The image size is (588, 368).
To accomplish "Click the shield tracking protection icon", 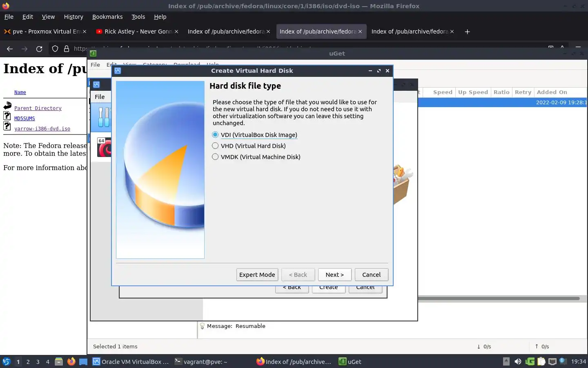I will (55, 49).
